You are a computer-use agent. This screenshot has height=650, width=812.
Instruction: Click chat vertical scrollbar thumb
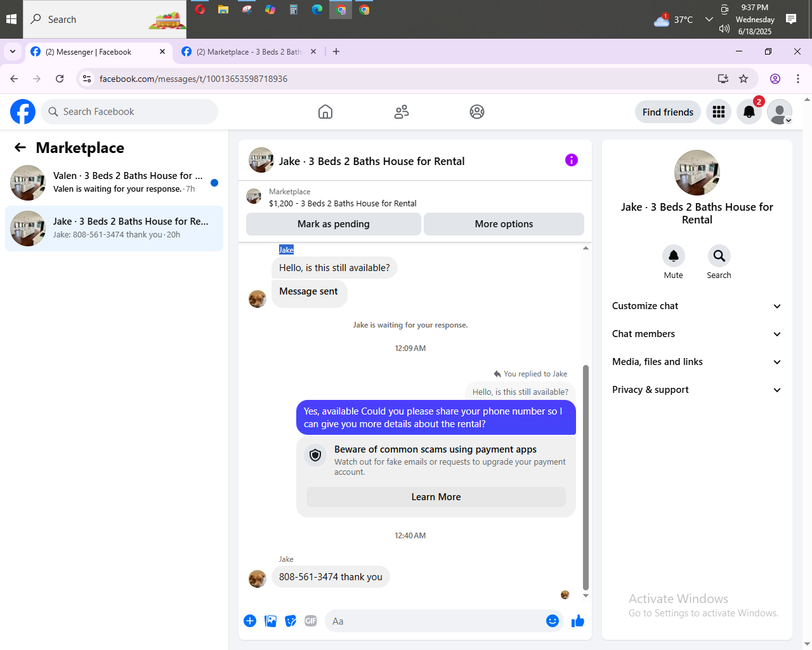(586, 477)
